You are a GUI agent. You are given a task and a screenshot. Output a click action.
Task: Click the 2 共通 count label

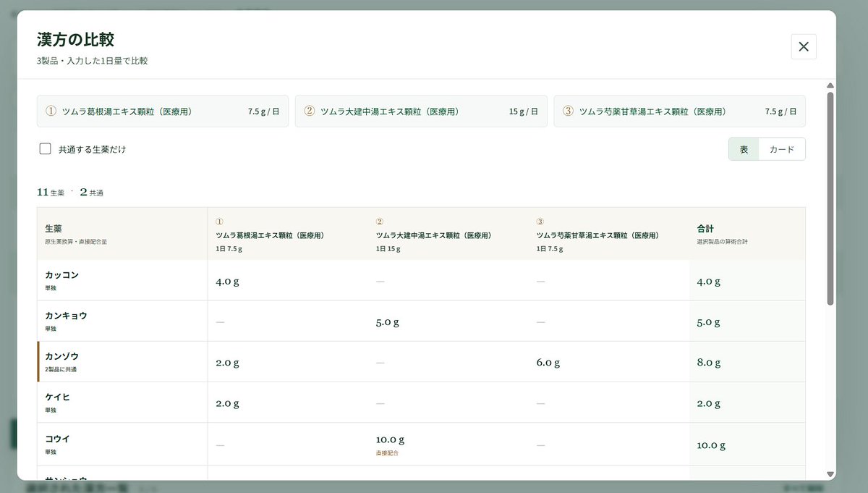click(x=92, y=193)
